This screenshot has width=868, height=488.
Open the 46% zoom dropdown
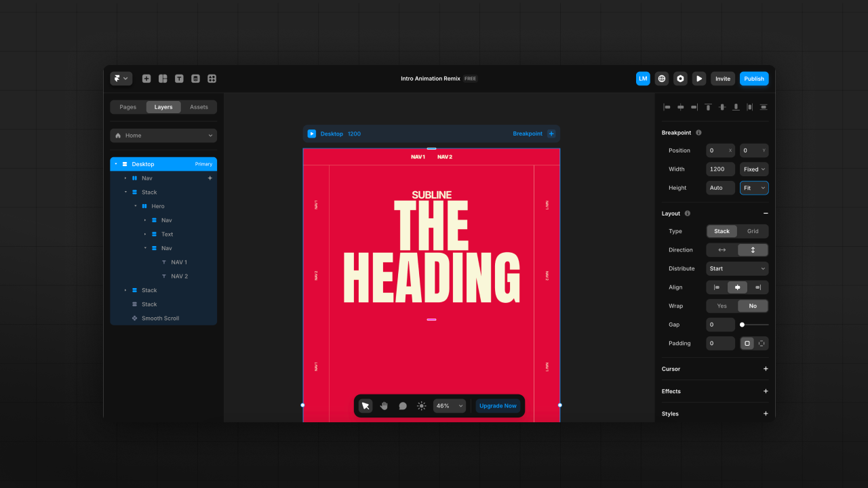coord(449,406)
